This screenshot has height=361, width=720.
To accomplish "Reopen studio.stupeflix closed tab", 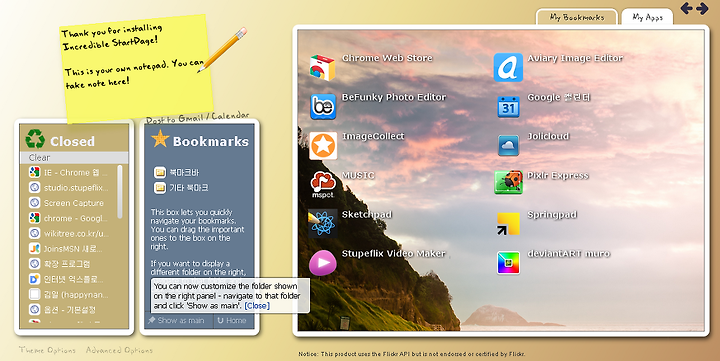I will (69, 188).
